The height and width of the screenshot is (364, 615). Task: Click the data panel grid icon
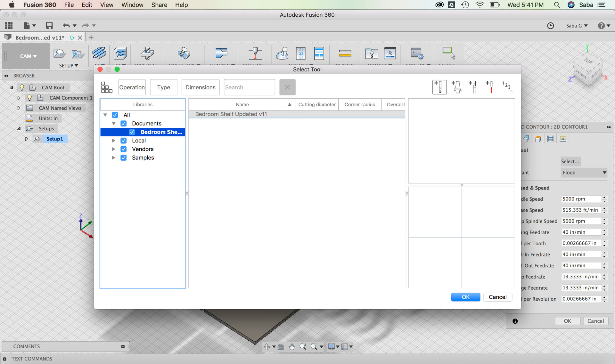pyautogui.click(x=9, y=26)
